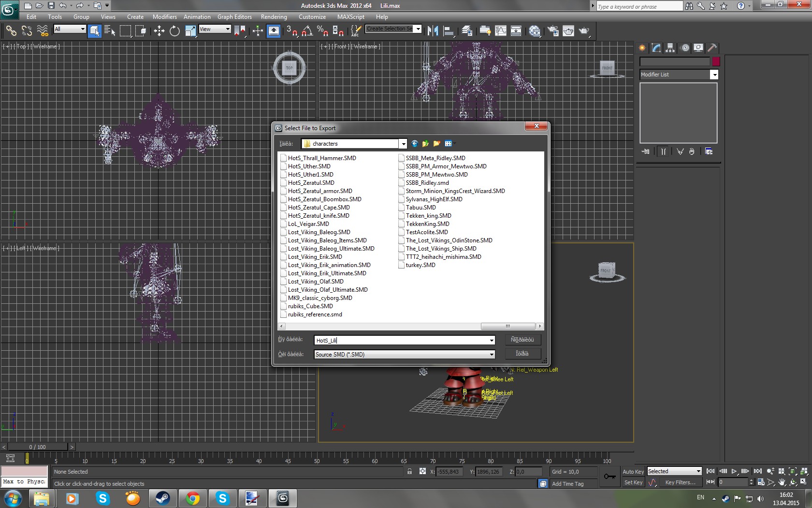Expand the Modifier List dropdown

(x=714, y=75)
